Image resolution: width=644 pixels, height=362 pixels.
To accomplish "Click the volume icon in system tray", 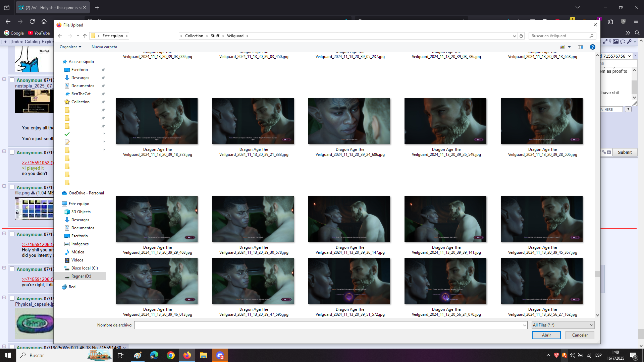I will click(x=572, y=355).
